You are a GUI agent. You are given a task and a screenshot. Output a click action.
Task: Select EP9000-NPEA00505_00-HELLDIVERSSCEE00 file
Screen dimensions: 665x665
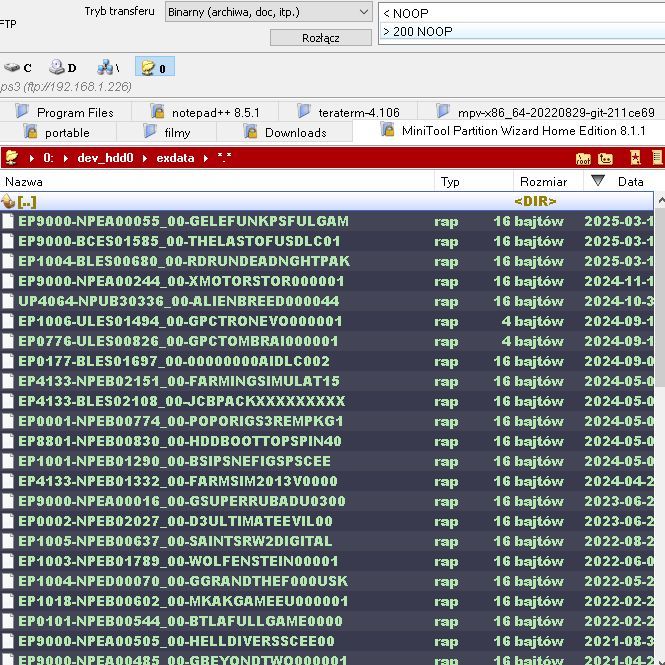[x=327, y=641]
